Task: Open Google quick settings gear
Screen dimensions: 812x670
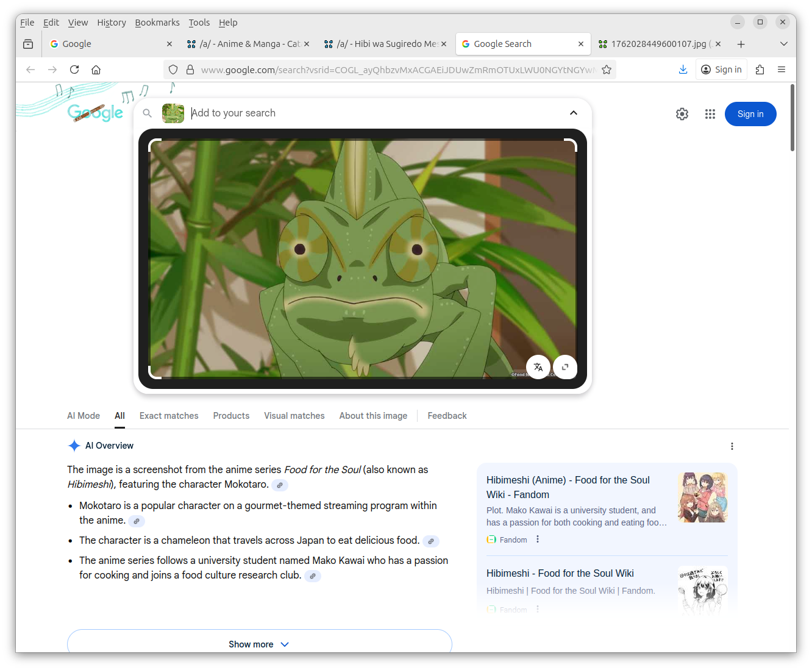Action: (682, 114)
